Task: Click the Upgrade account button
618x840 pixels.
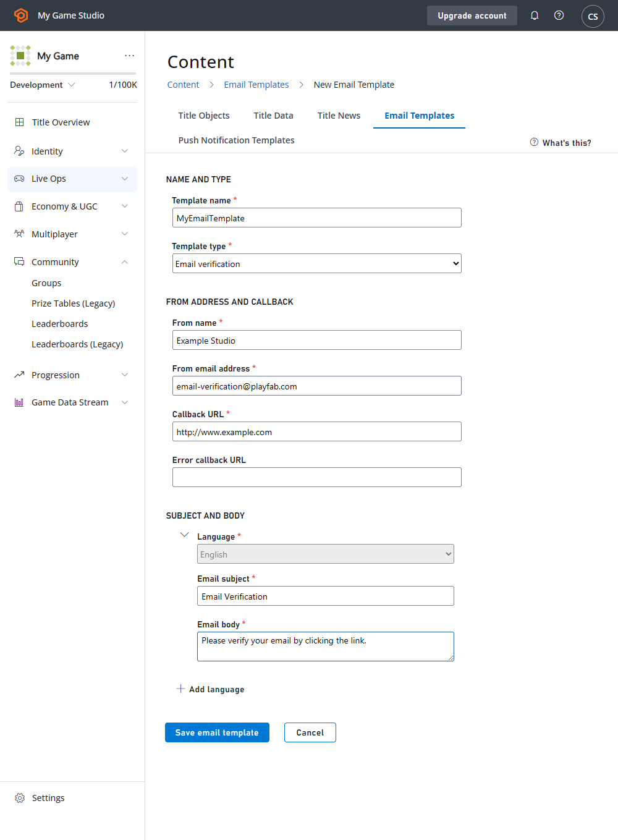Action: click(472, 15)
